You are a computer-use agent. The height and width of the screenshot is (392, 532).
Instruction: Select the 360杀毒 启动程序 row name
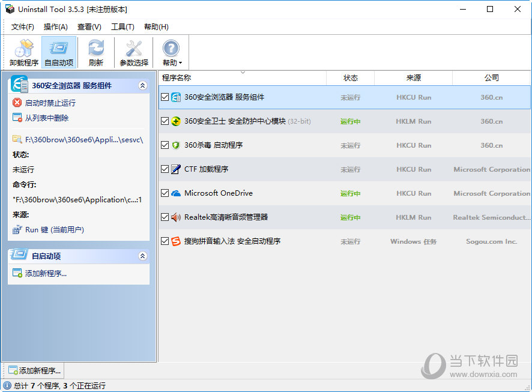(x=213, y=145)
